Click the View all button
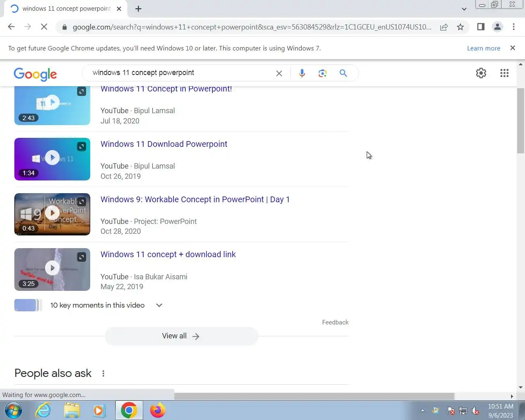 pos(181,336)
